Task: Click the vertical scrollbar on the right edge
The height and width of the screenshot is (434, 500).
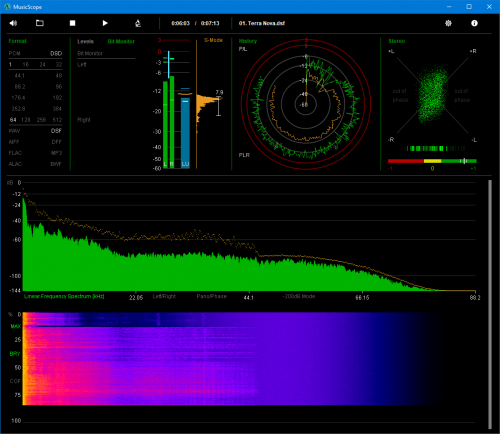Action: coord(490,304)
